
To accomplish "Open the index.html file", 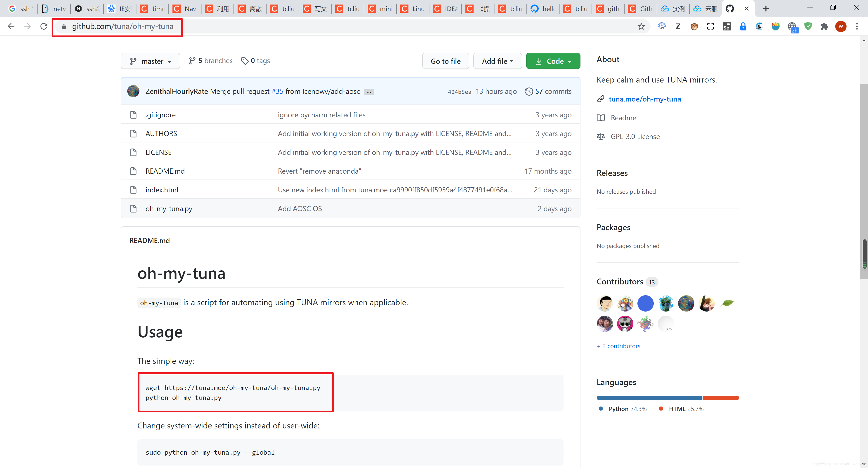I will (162, 190).
